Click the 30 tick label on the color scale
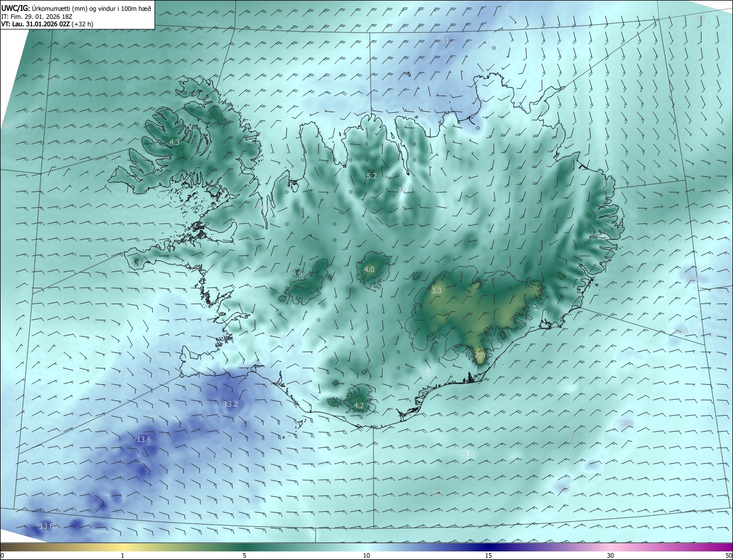 (x=610, y=555)
